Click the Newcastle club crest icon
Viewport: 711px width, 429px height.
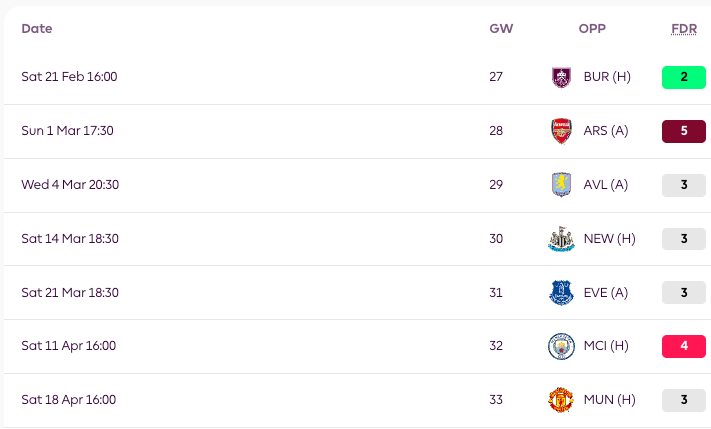click(x=561, y=239)
